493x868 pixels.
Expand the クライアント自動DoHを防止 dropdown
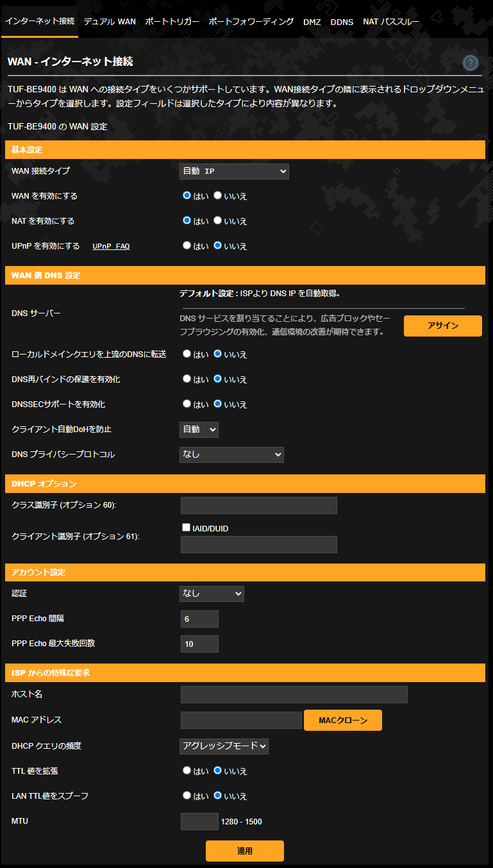click(x=199, y=430)
